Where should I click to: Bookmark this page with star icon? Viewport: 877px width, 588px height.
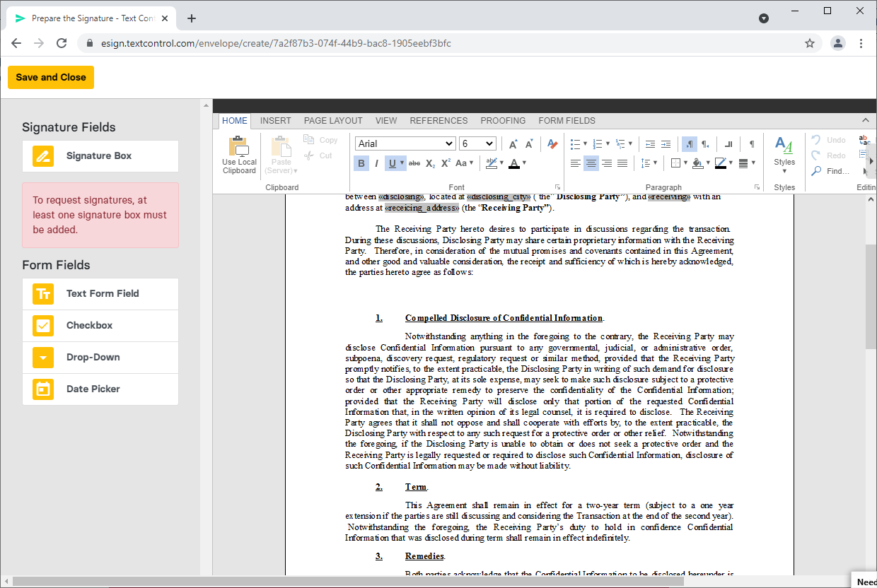click(810, 43)
